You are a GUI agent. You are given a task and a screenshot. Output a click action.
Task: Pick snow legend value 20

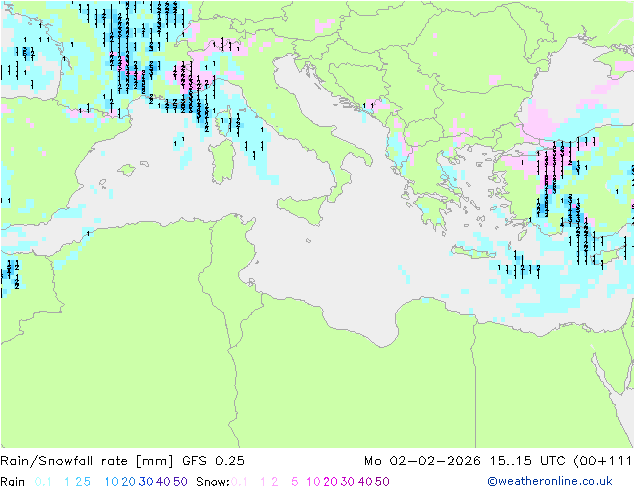[x=330, y=482]
